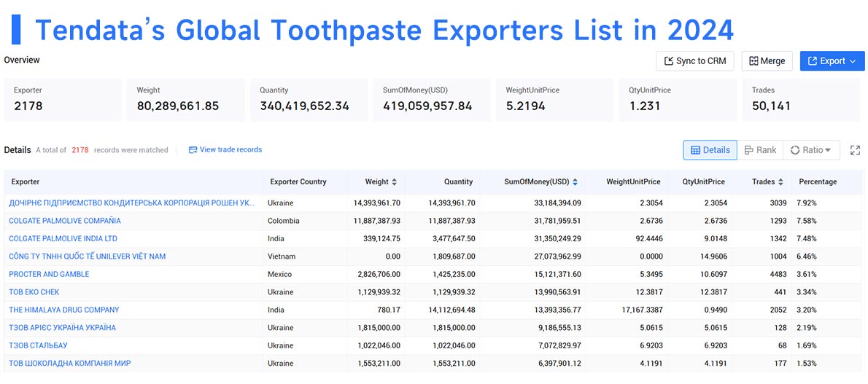This screenshot has width=868, height=384.
Task: Sort by SumOfMoney(USD) column arrows
Action: point(576,181)
